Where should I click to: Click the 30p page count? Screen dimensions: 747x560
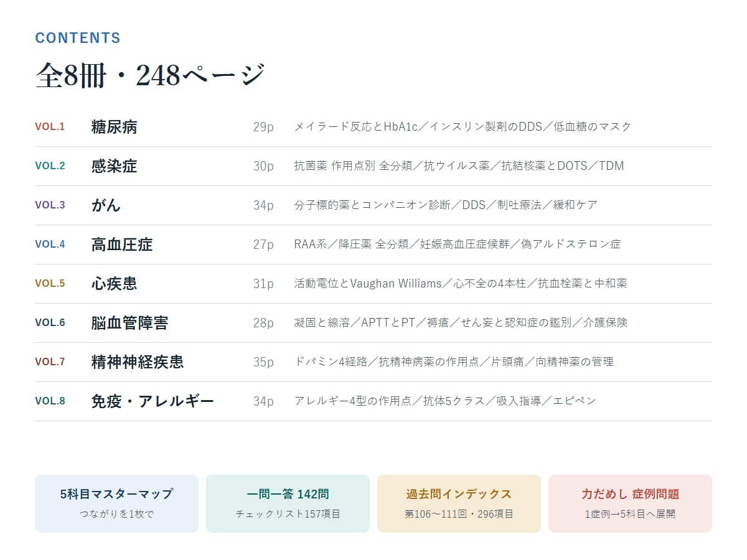pyautogui.click(x=263, y=166)
